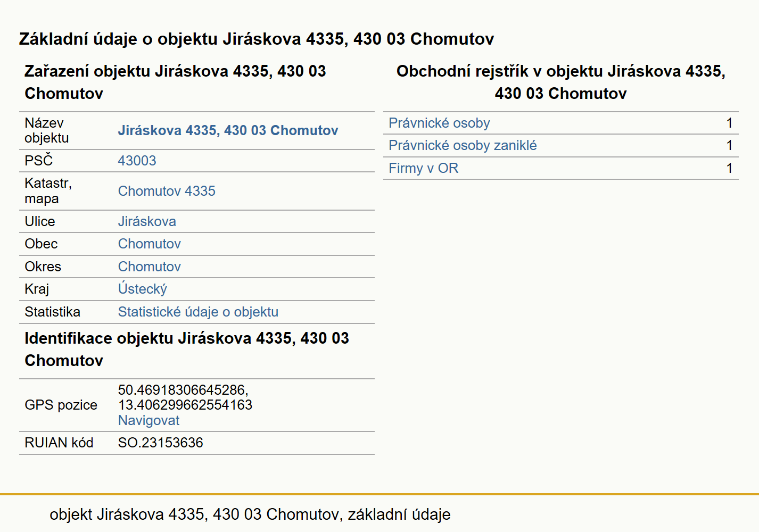This screenshot has width=759, height=532.
Task: Click the Obchodní rejstřík v objektu heading
Action: (x=561, y=82)
